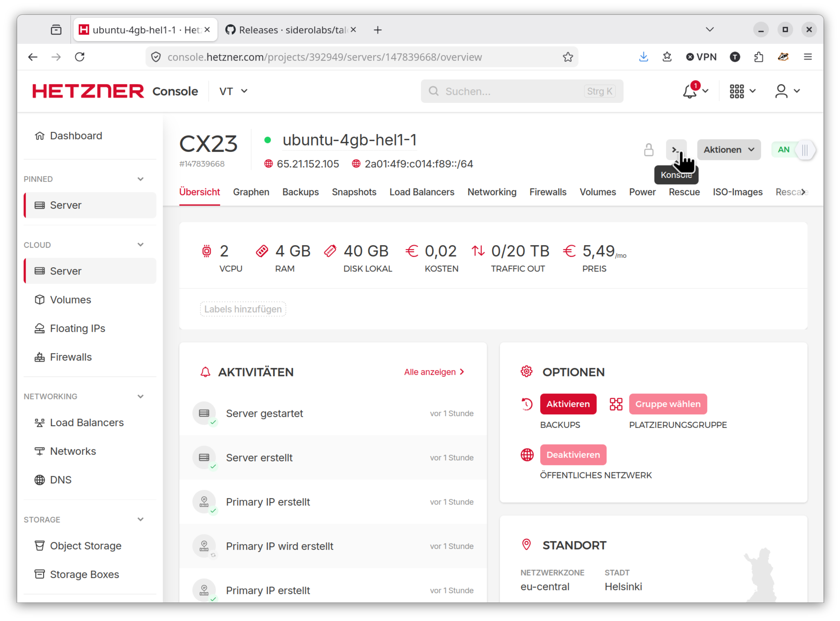Open Floating IPs in the sidebar
840x621 pixels.
coord(90,328)
